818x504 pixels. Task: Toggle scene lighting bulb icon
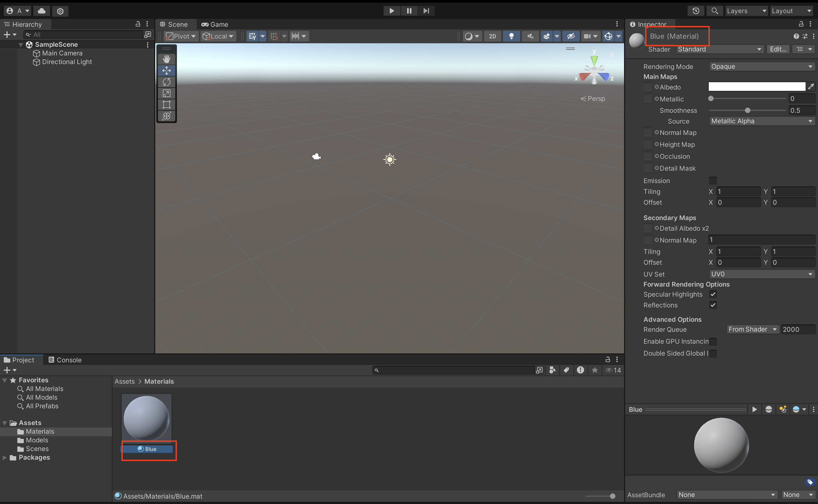click(511, 36)
